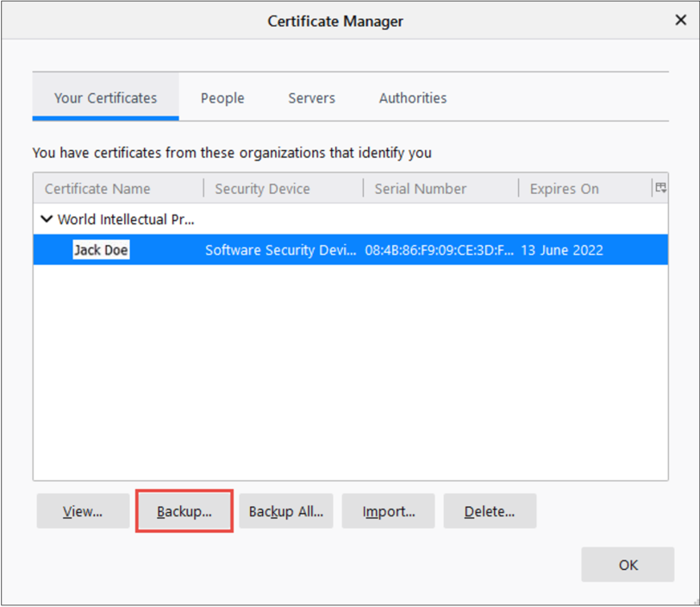Sort by Serial Number column header
This screenshot has width=700, height=607.
pyautogui.click(x=420, y=189)
